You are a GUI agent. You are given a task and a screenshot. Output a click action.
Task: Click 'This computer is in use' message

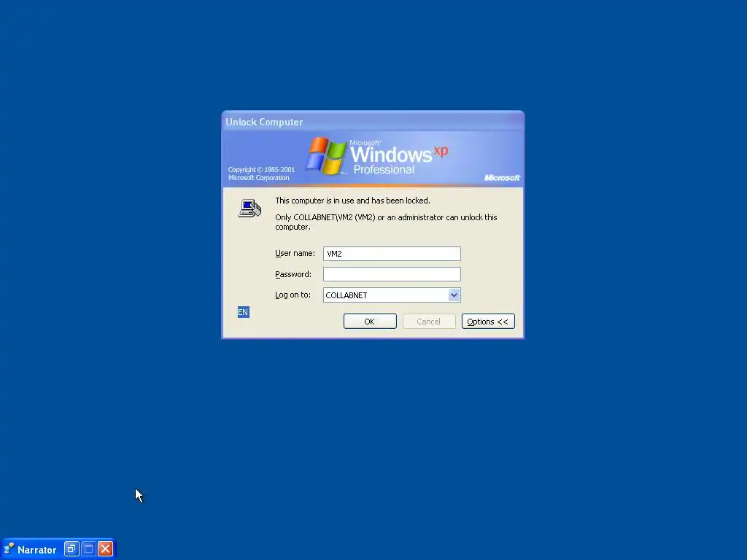(x=352, y=201)
